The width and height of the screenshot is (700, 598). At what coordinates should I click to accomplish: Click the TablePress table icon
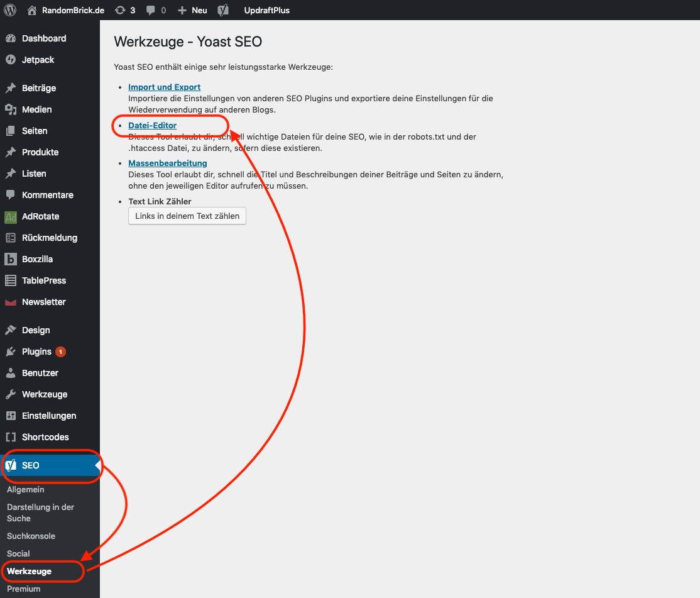(x=10, y=280)
